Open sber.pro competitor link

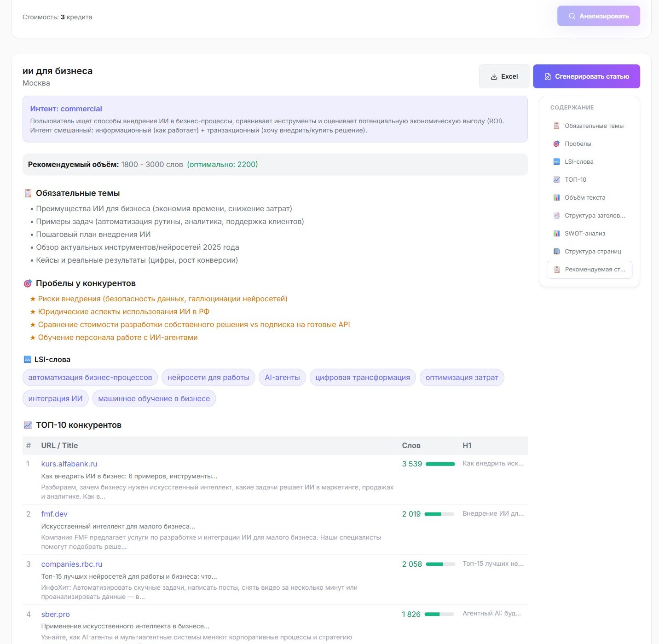[x=56, y=614]
